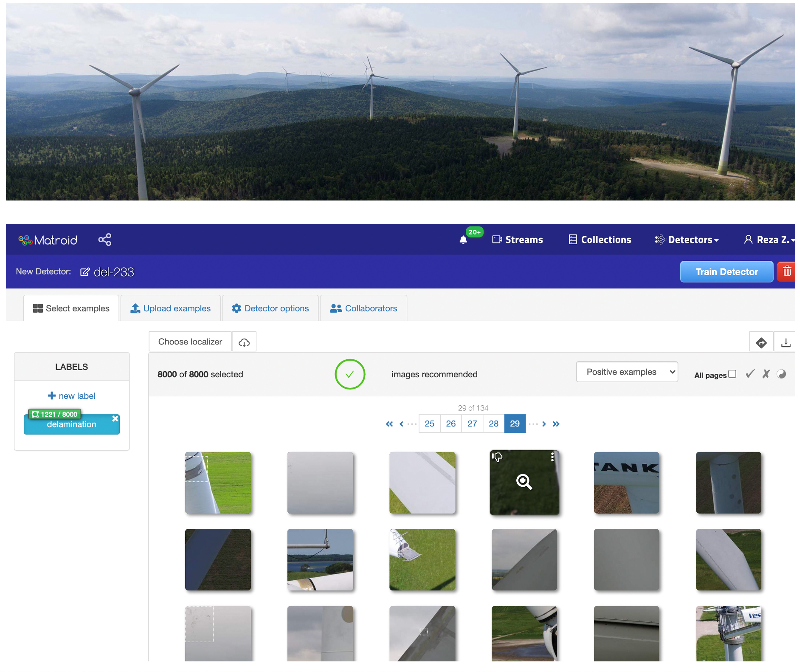Click the Matroid share icon beside the logo

[x=104, y=240]
